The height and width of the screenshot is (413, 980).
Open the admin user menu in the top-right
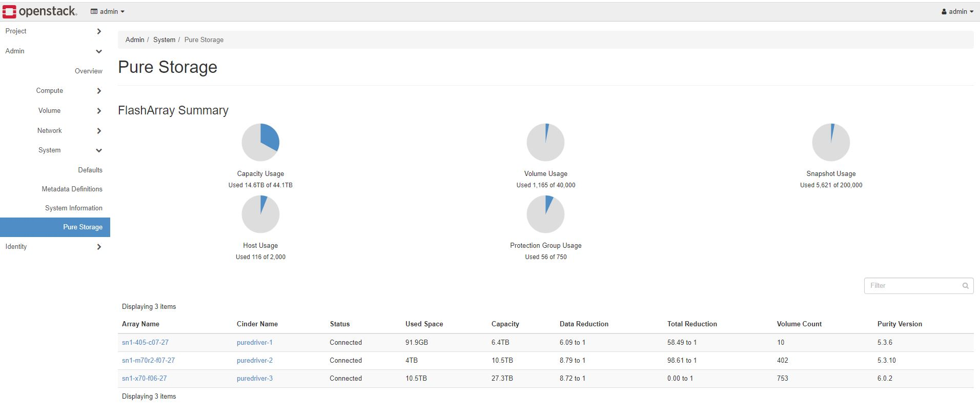957,11
